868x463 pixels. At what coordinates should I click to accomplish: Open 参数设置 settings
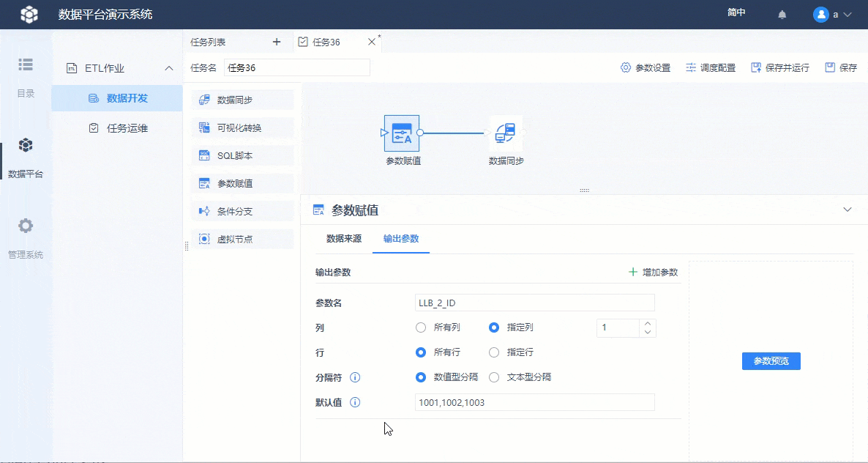click(646, 67)
